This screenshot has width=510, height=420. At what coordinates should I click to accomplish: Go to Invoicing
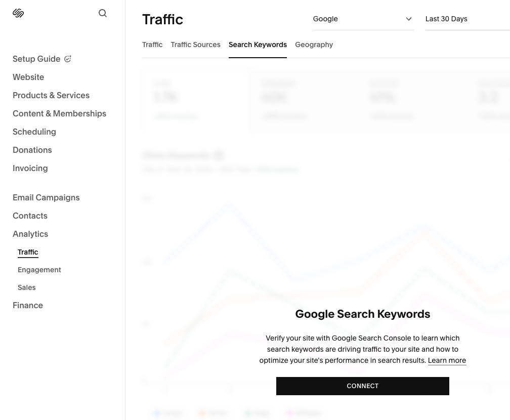tap(30, 168)
